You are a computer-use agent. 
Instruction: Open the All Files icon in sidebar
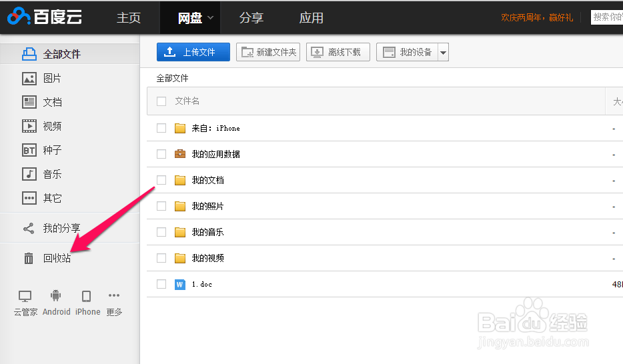click(x=29, y=54)
